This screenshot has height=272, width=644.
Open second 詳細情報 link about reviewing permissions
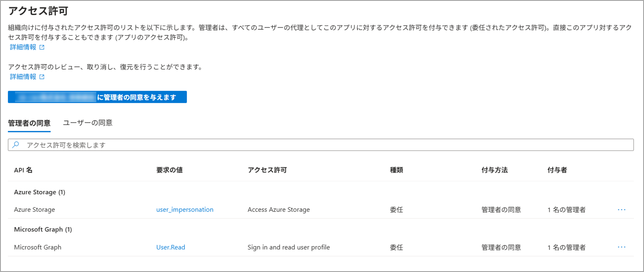click(23, 77)
